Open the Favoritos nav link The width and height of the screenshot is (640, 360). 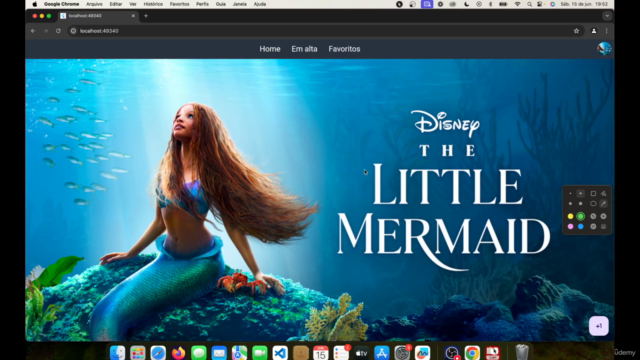(344, 49)
